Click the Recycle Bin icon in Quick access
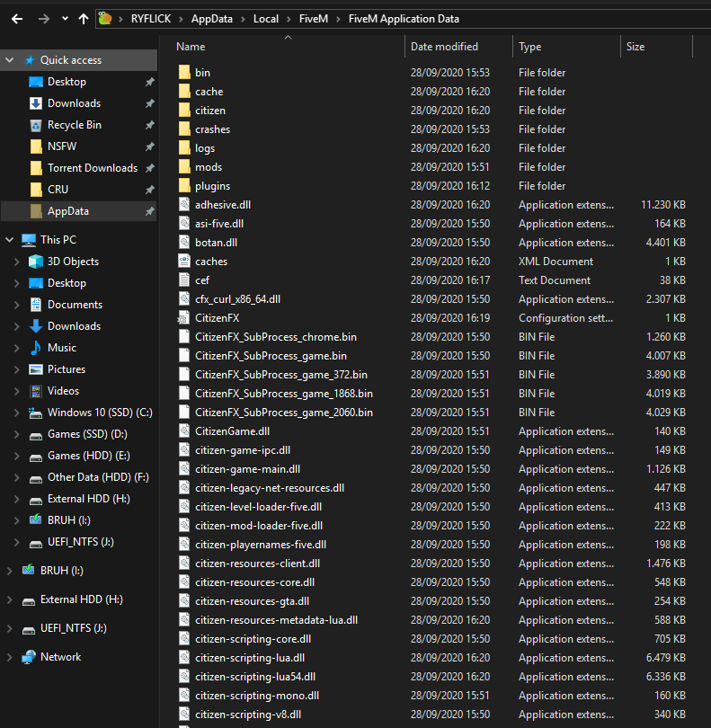This screenshot has width=711, height=728. [36, 125]
